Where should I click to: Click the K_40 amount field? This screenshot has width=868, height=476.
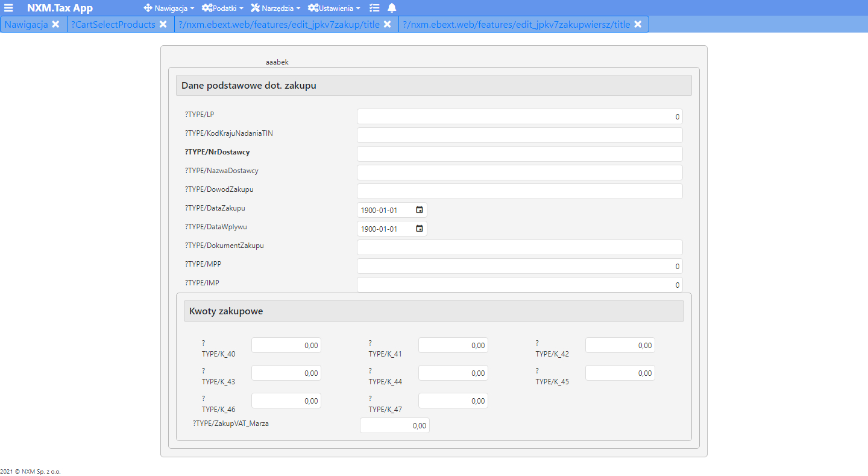click(x=286, y=345)
